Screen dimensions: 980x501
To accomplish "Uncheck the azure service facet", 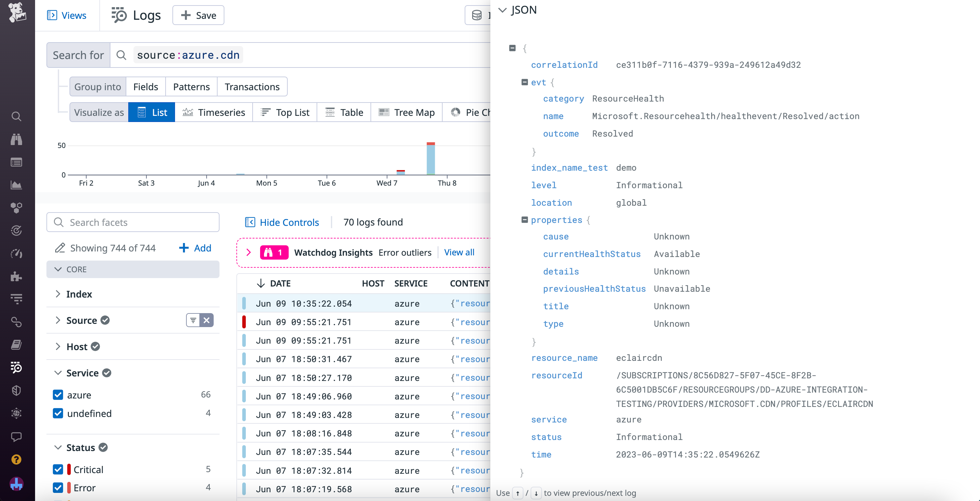I will (58, 395).
